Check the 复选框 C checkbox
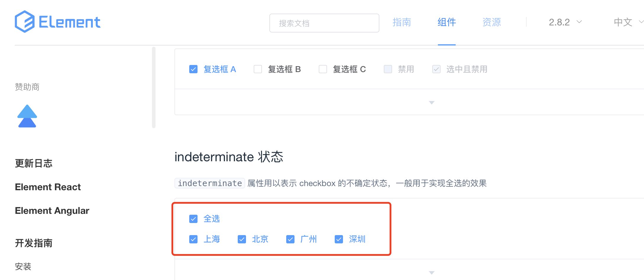The image size is (644, 280). (323, 69)
